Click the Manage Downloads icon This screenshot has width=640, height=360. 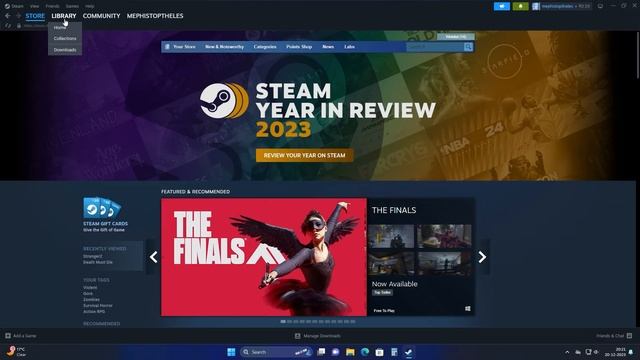click(298, 336)
